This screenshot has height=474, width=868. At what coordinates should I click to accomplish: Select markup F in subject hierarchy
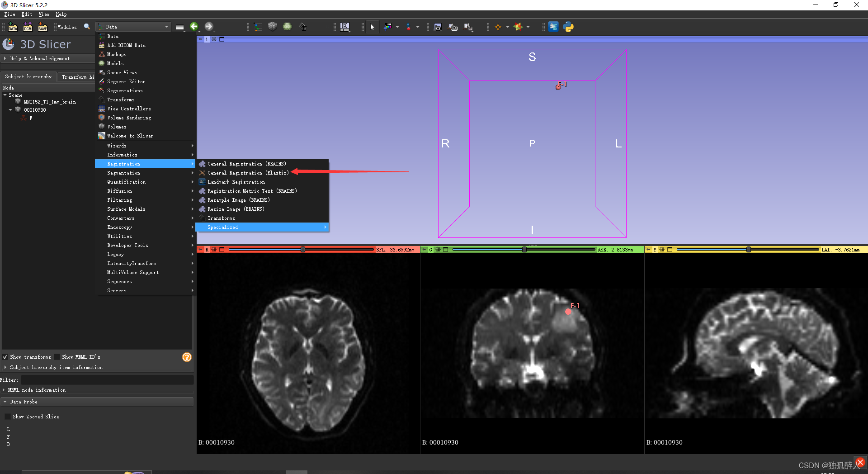pyautogui.click(x=31, y=118)
